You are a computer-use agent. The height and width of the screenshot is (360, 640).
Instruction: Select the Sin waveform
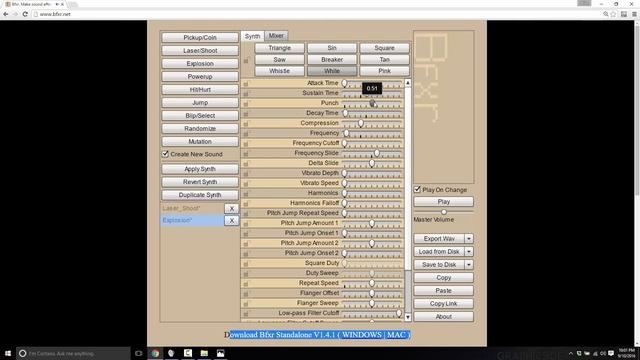click(x=332, y=48)
